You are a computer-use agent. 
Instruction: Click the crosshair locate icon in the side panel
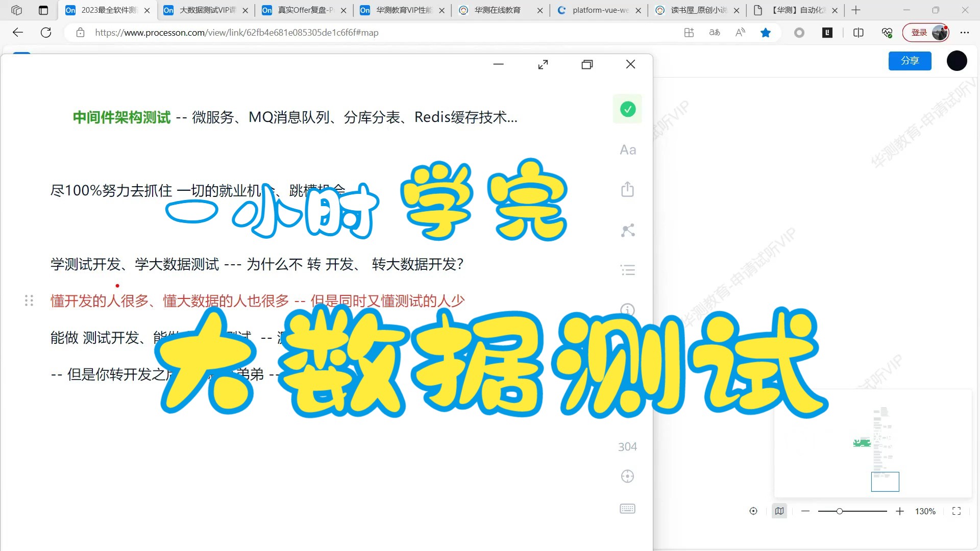coord(627,476)
